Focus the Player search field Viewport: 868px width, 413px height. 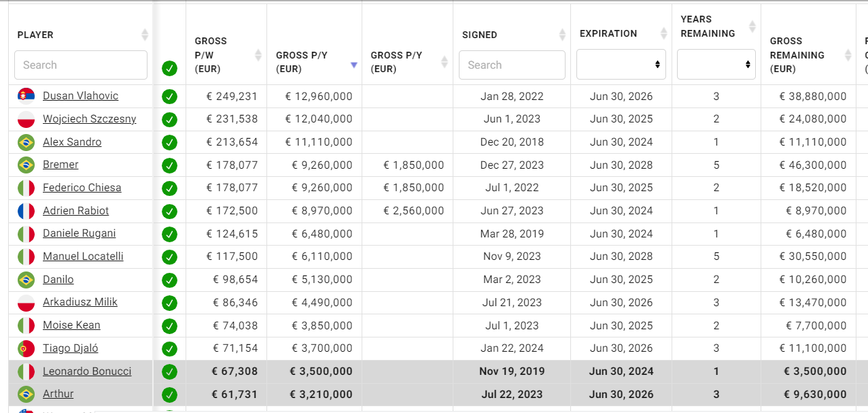tap(81, 65)
